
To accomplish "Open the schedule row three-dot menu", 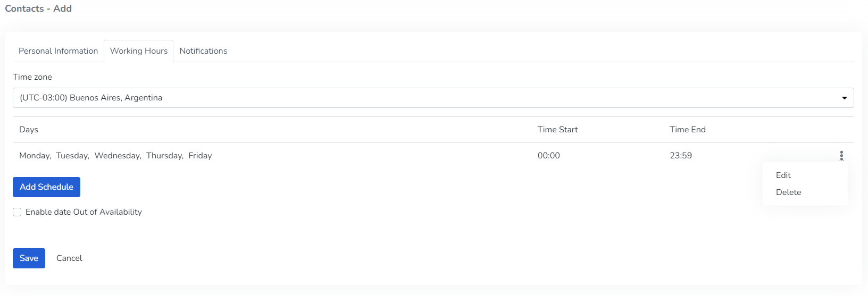I will coord(841,155).
